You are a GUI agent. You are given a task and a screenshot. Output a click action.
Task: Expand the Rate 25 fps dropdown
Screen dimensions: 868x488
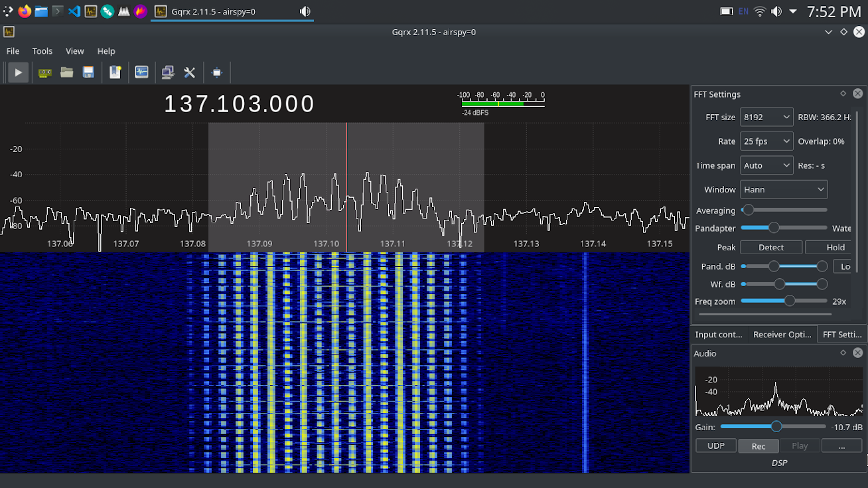tap(766, 141)
